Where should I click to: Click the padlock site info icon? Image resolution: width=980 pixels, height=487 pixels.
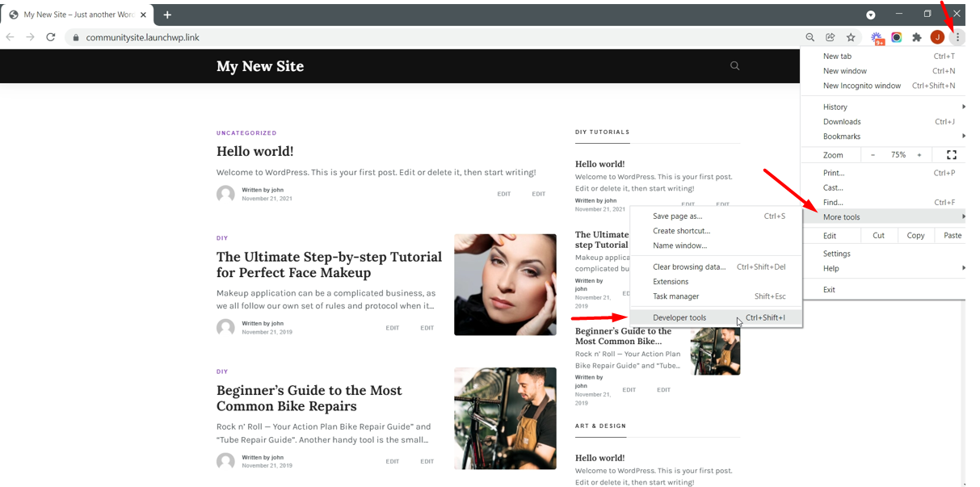point(75,37)
